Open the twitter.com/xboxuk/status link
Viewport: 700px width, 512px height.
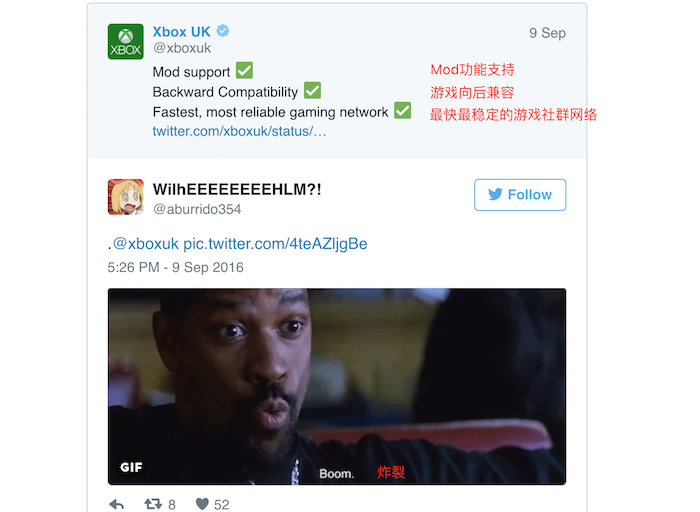(x=239, y=131)
